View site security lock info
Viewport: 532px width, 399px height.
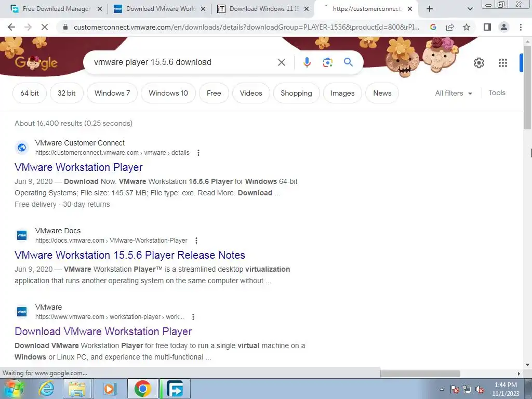(65, 27)
